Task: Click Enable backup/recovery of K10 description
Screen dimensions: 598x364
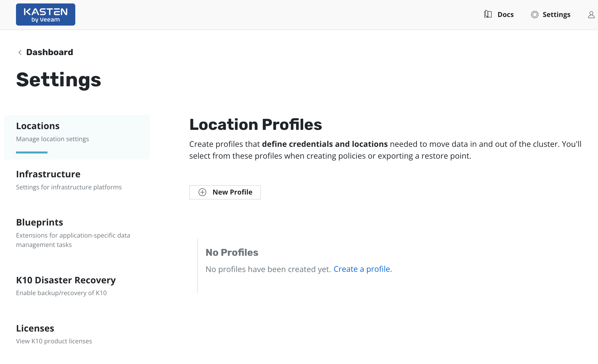Action: (x=62, y=293)
